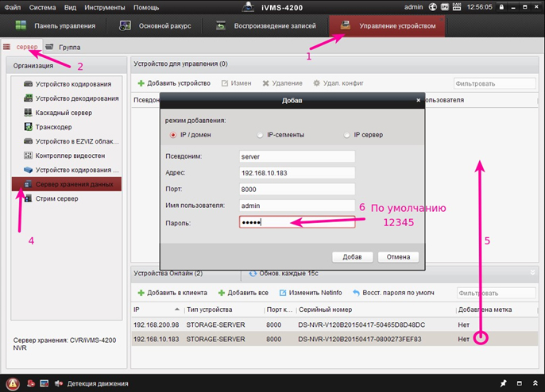Click the Удал. конфиг toolbar button
Viewport: 545px width, 392px height.
point(338,83)
